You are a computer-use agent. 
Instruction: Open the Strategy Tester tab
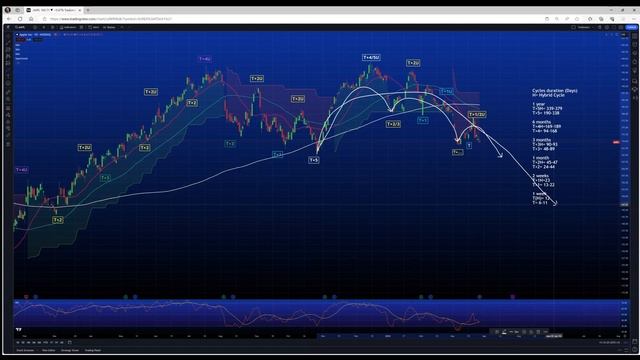(x=70, y=350)
